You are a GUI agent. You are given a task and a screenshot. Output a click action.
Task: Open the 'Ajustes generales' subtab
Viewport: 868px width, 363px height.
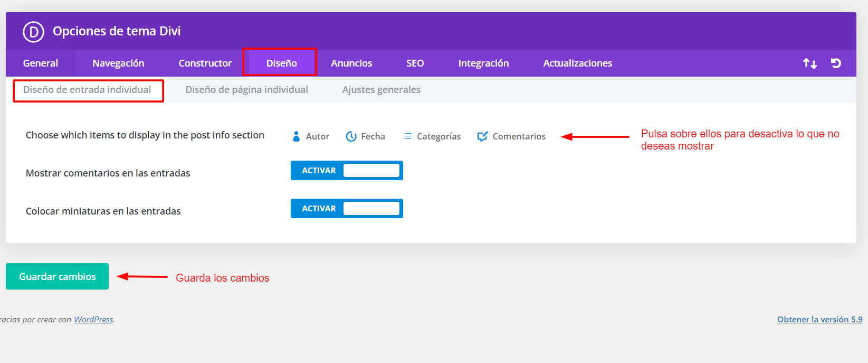381,90
